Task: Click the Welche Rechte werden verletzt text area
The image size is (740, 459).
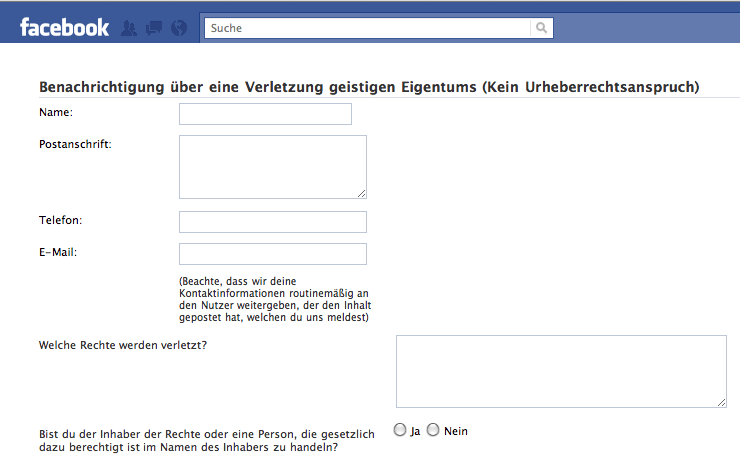Action: click(x=561, y=371)
